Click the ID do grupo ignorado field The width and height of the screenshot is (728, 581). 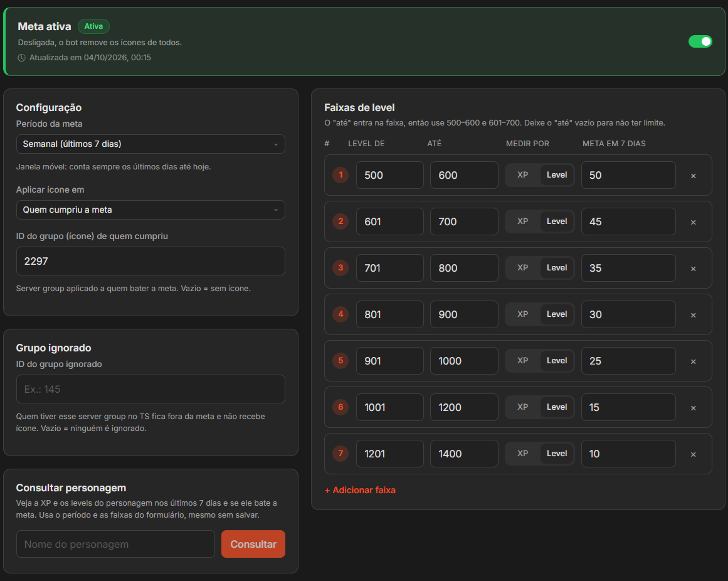click(150, 389)
